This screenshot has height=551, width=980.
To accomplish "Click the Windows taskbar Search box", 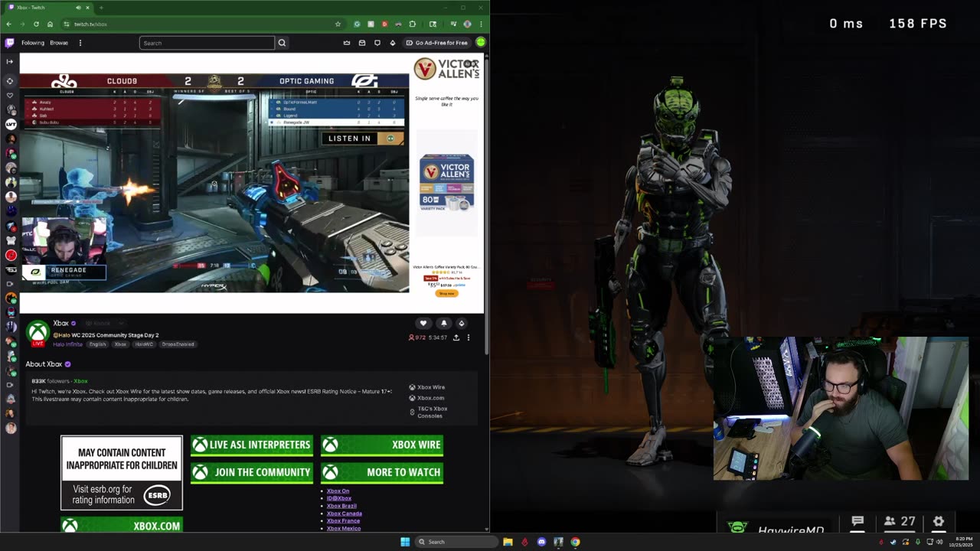I will point(457,542).
